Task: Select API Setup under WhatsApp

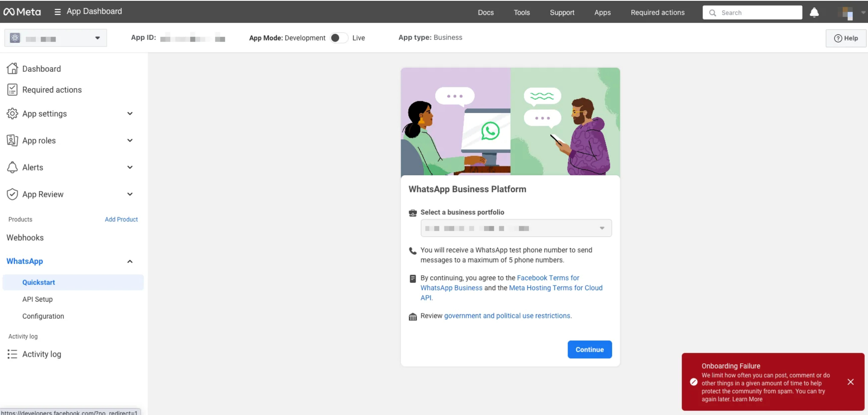Action: (38, 299)
